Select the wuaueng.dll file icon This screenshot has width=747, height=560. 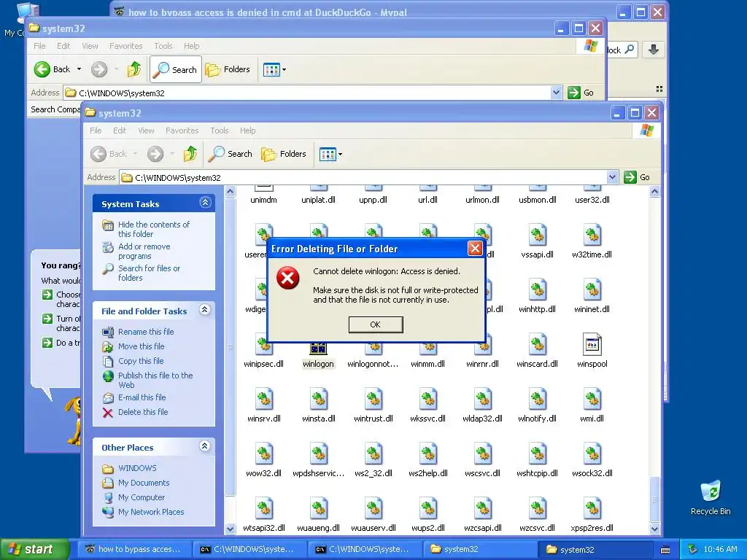click(x=318, y=508)
